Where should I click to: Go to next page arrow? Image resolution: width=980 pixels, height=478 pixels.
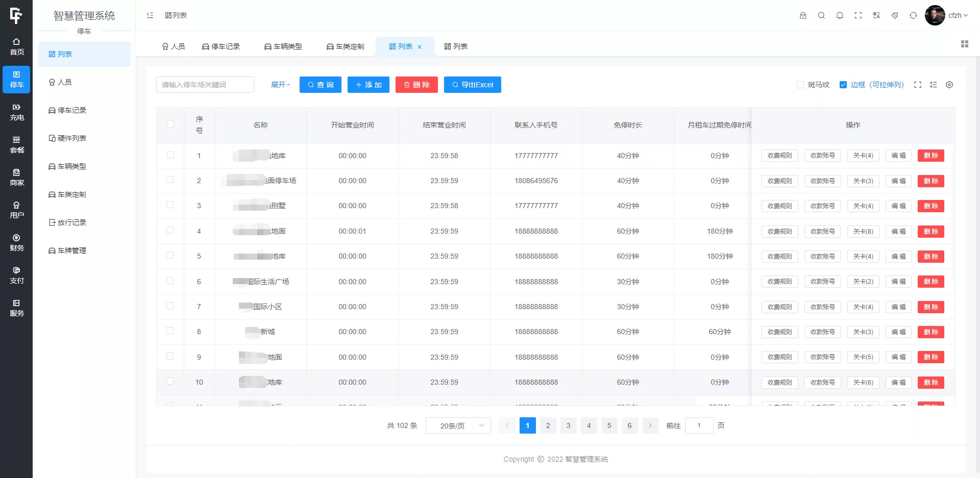click(x=650, y=425)
